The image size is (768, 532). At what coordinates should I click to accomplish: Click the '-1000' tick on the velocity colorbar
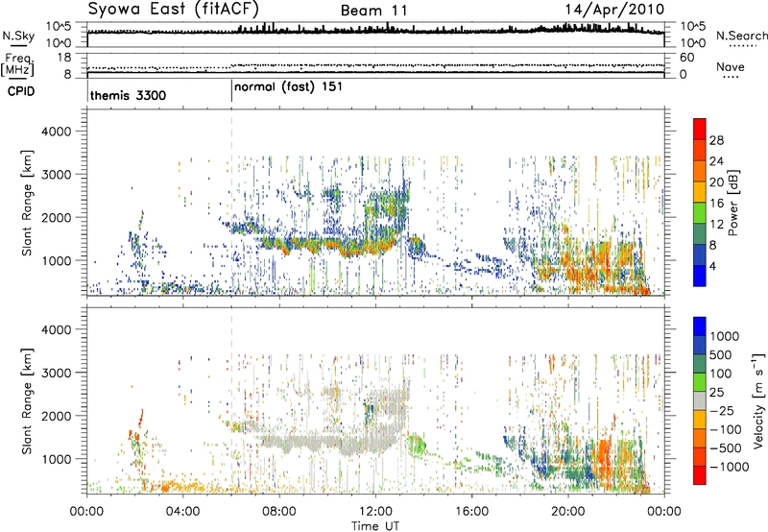(730, 467)
